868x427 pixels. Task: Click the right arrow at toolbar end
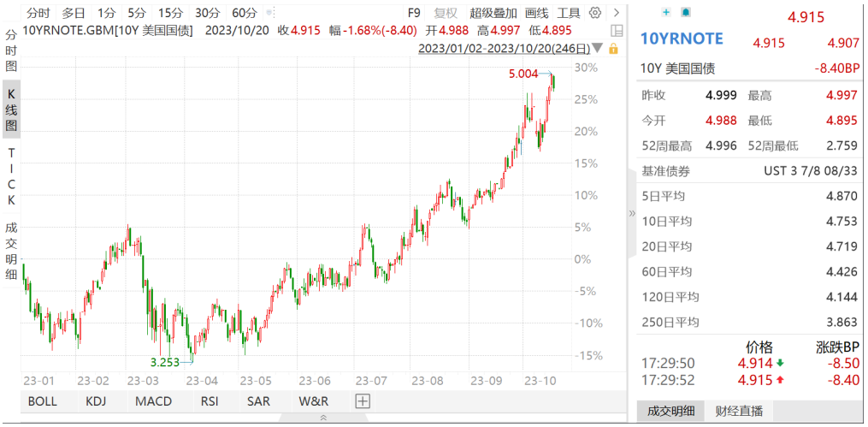(x=617, y=13)
